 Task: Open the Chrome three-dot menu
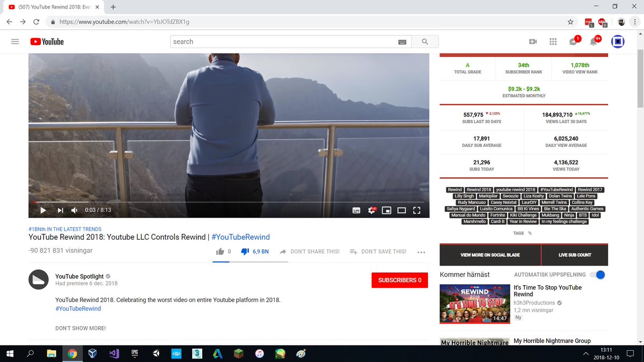(x=636, y=22)
